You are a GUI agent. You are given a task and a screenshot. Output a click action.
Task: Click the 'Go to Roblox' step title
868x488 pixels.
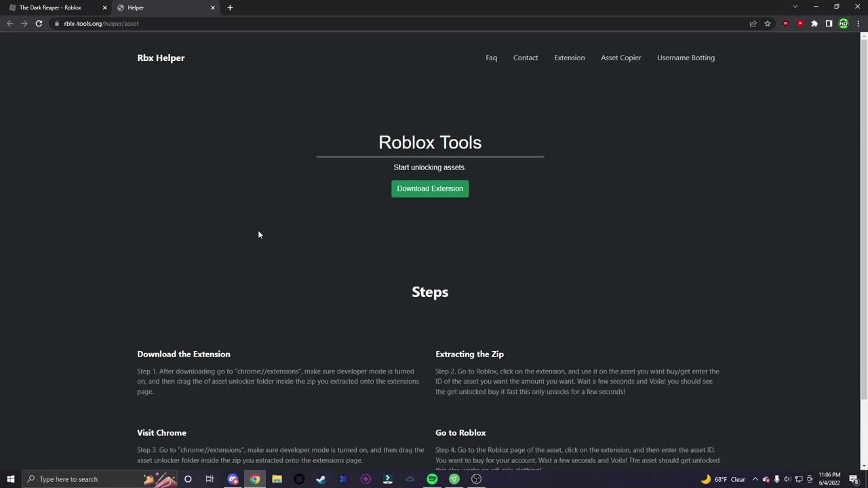click(460, 432)
